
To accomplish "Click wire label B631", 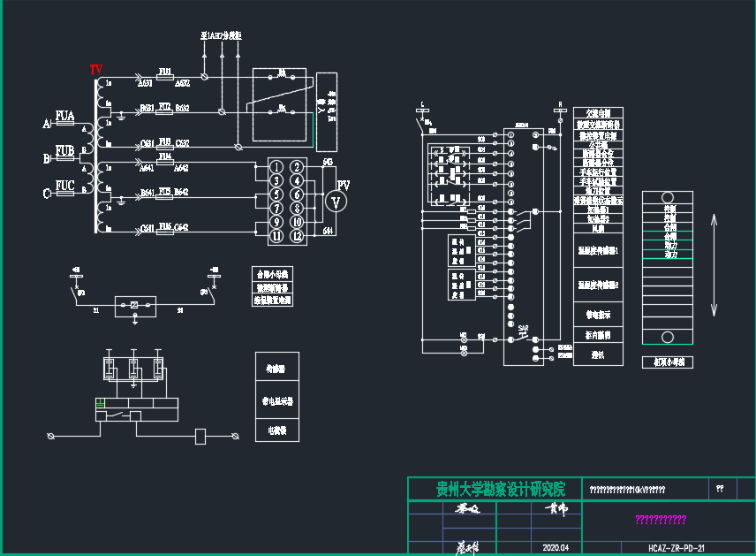I will 147,108.
